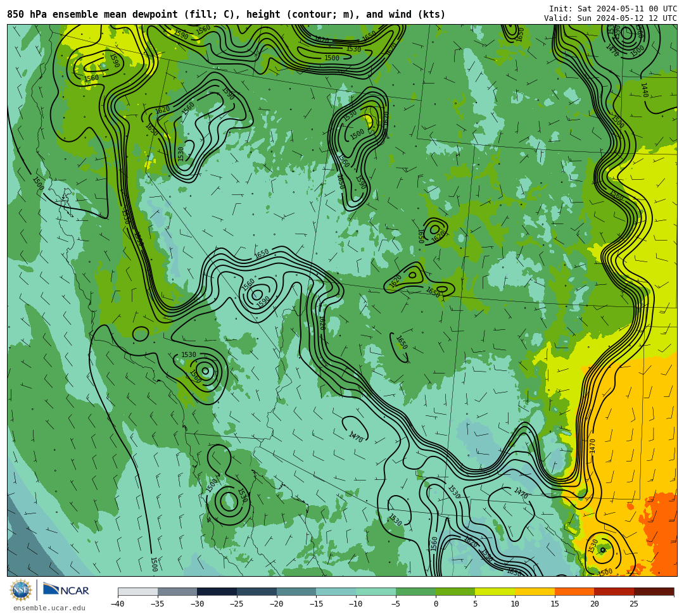Viewport: 684px width, 616px height.
Task: Click the 25 colorbar tick label
Action: 634,604
